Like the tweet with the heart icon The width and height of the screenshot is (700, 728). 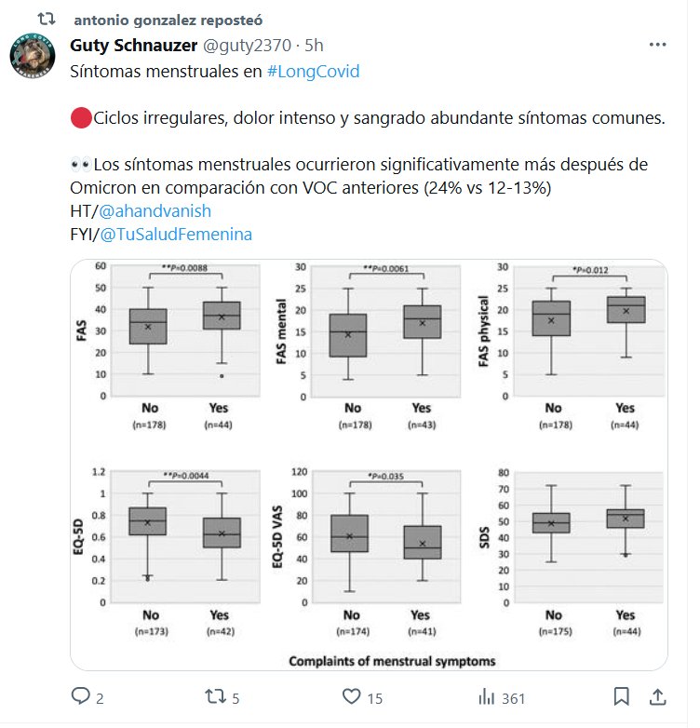[351, 695]
